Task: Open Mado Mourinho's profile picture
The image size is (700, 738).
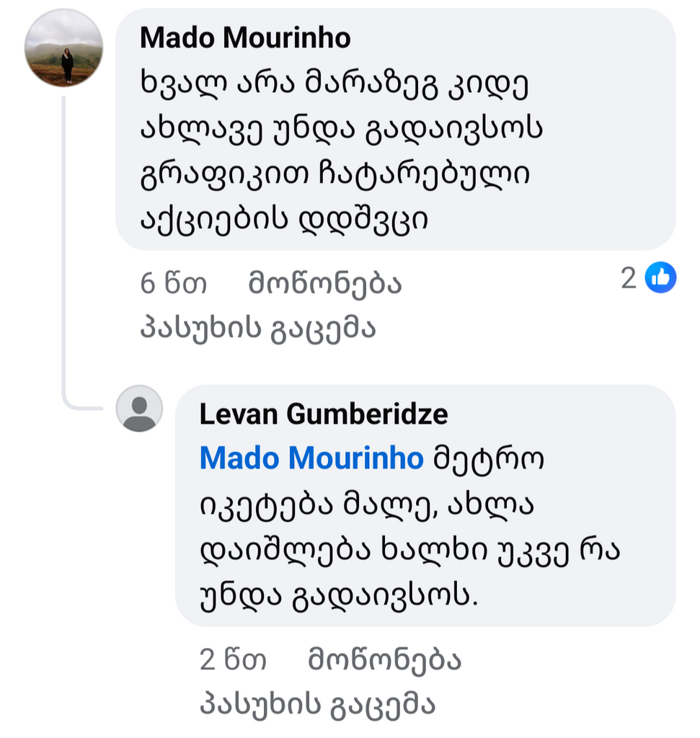Action: (x=63, y=48)
